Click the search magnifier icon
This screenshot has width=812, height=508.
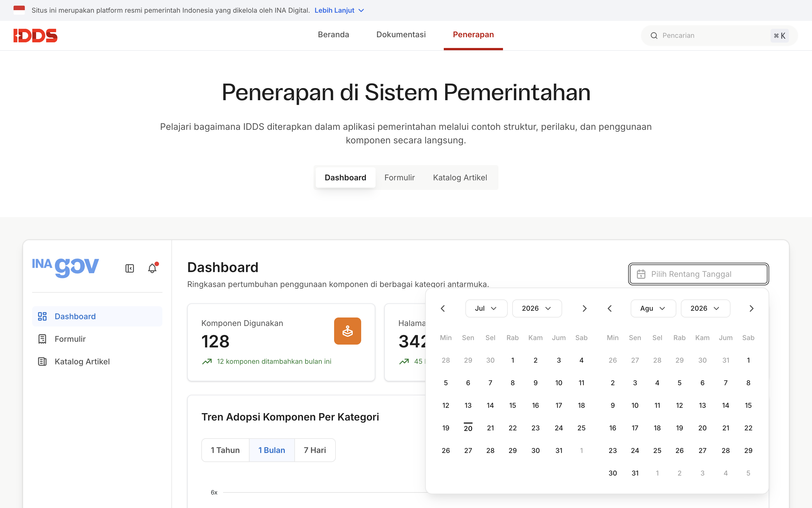pos(654,36)
